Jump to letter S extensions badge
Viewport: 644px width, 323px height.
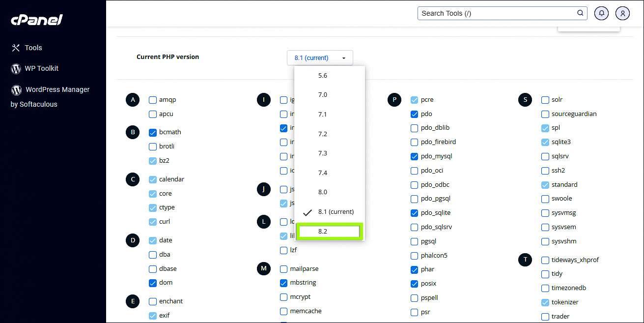point(525,100)
